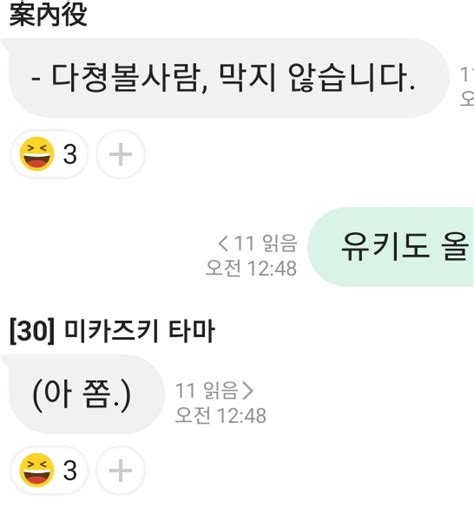
Task: Select the green '유키도 올' message bubble
Action: [391, 247]
